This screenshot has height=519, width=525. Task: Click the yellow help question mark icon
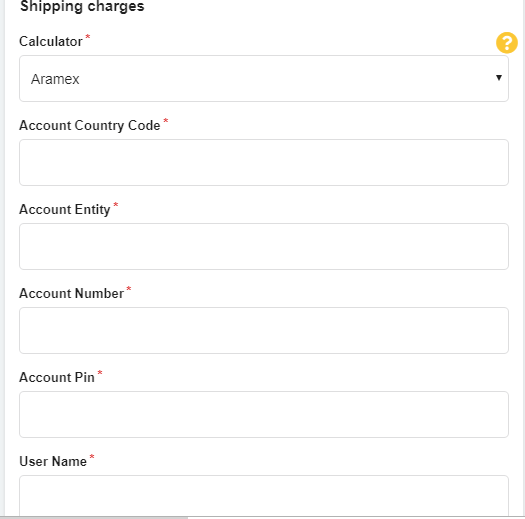coord(507,43)
